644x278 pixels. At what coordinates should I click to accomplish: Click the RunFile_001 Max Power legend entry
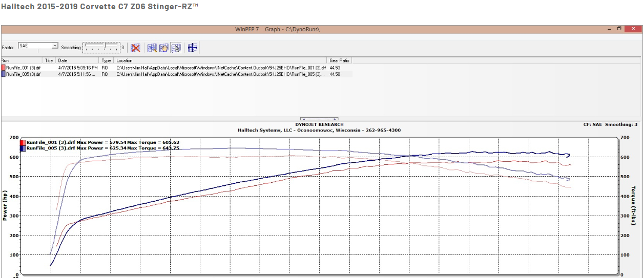coord(102,142)
